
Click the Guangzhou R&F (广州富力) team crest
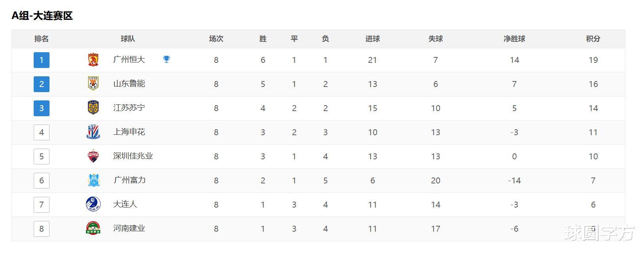coord(94,180)
